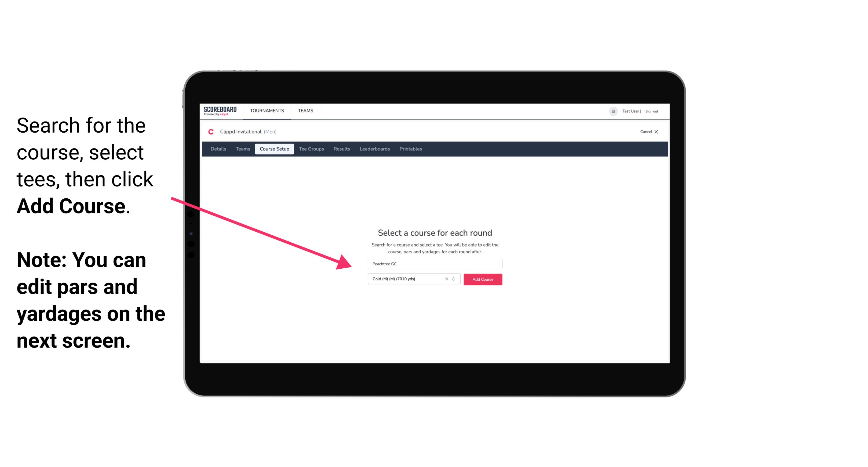The image size is (868, 467).
Task: Click the tee selector clear 'X' icon
Action: 446,279
